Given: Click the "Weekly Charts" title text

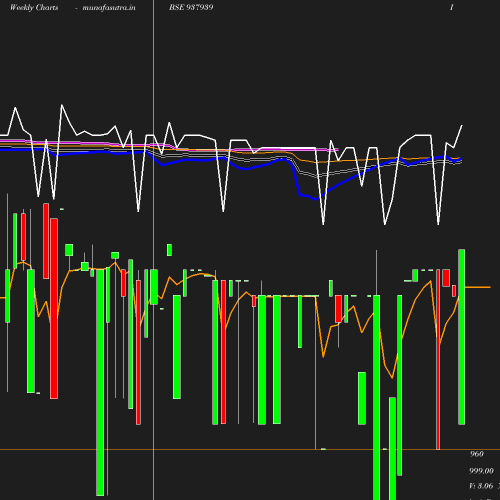Looking at the screenshot, I should (x=34, y=7).
